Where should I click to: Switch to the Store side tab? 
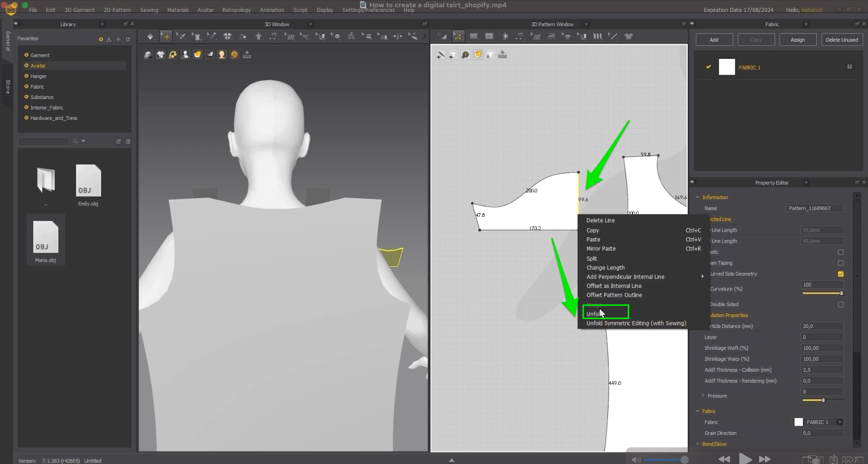[x=8, y=87]
